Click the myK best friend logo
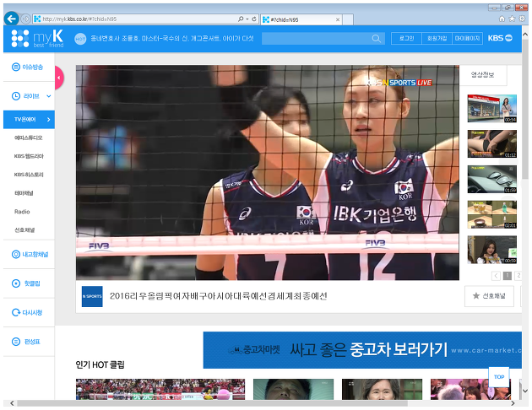 [37, 38]
